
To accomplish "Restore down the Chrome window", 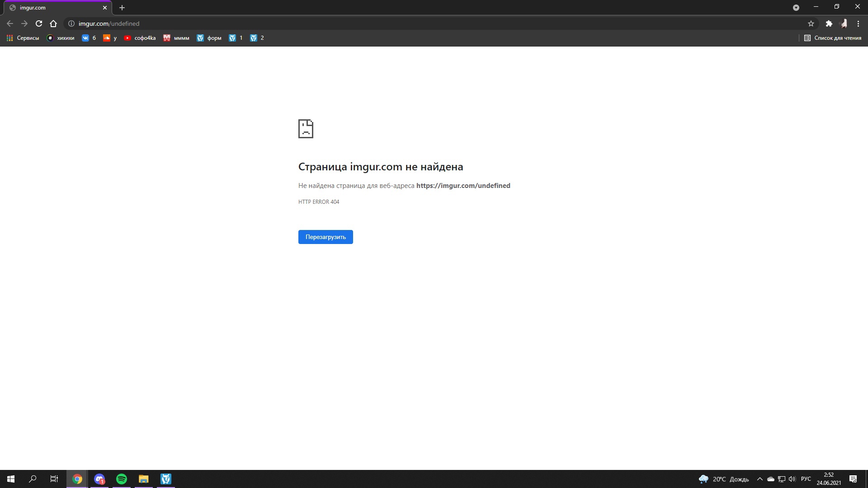I will (x=837, y=7).
